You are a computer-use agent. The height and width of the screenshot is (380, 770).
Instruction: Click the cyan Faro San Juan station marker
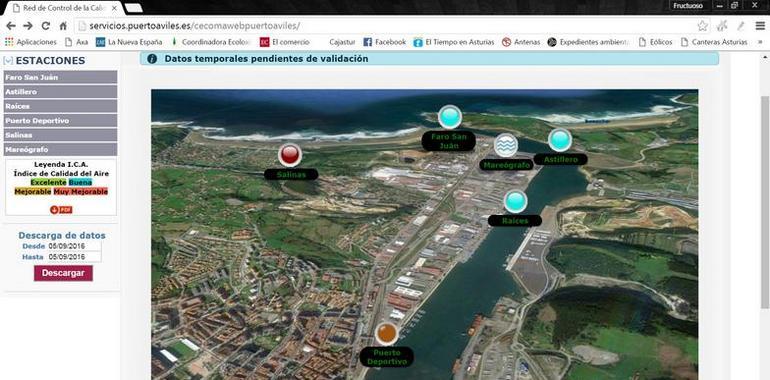450,117
